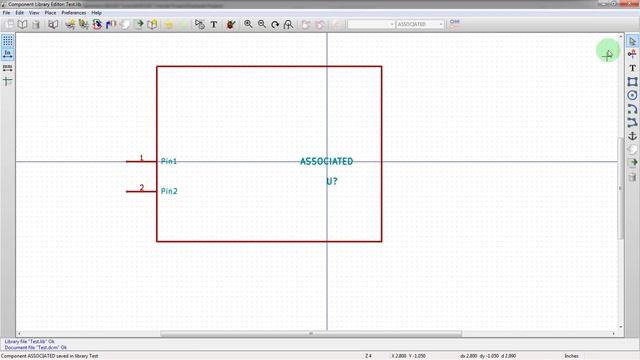The image size is (640, 360).
Task: Click pin number 1 on the canvas
Action: pyautogui.click(x=142, y=158)
